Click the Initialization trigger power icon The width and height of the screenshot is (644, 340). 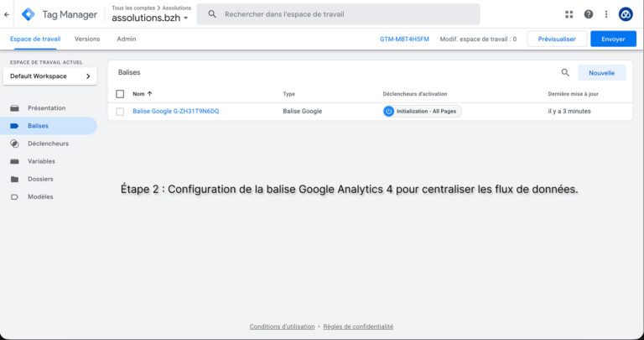click(x=388, y=112)
